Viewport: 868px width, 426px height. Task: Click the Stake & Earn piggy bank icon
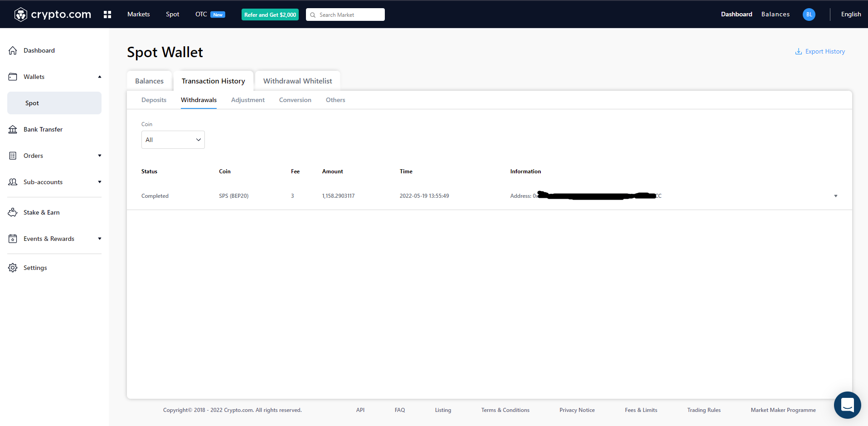click(x=13, y=212)
